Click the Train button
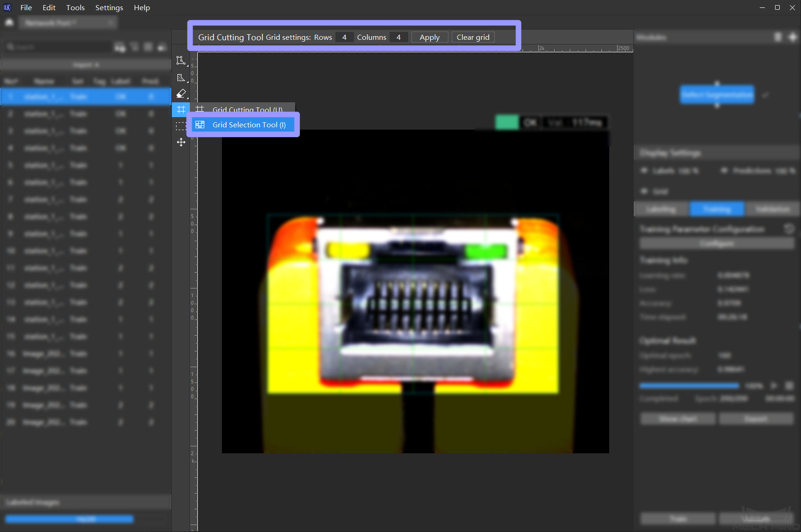This screenshot has height=532, width=801. [678, 519]
